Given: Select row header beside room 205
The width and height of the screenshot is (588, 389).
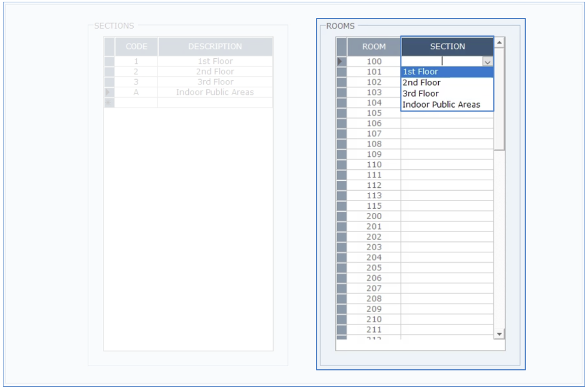Looking at the screenshot, I should coord(341,267).
